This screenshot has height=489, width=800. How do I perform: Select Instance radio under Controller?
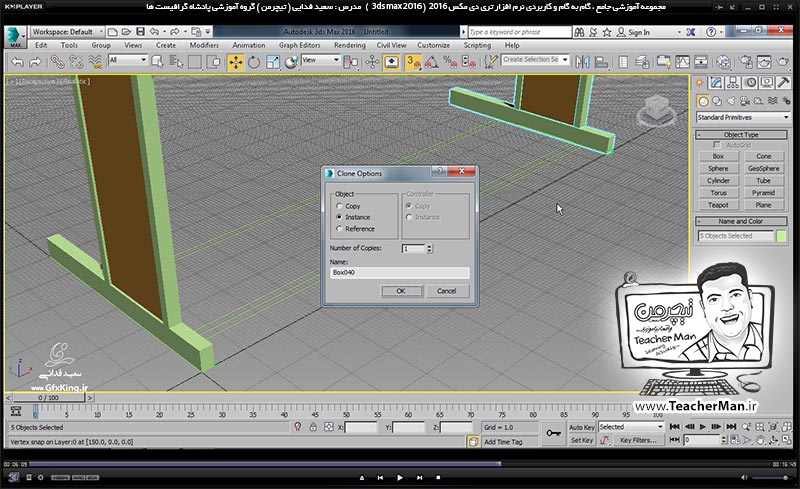point(409,217)
